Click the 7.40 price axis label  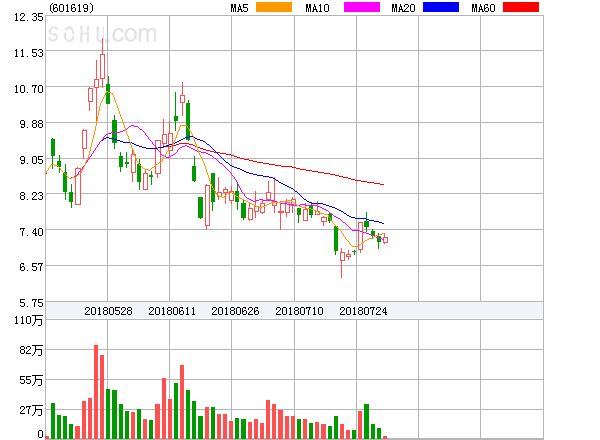tap(31, 232)
